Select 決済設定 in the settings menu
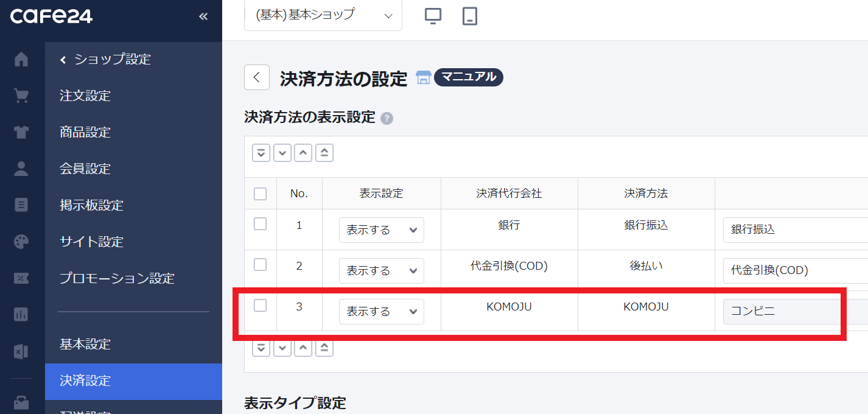 click(85, 381)
